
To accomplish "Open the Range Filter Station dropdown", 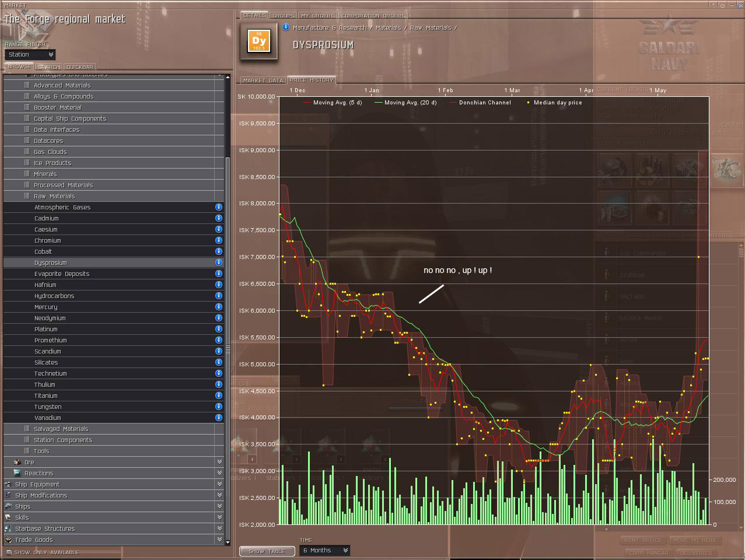I will [x=30, y=54].
